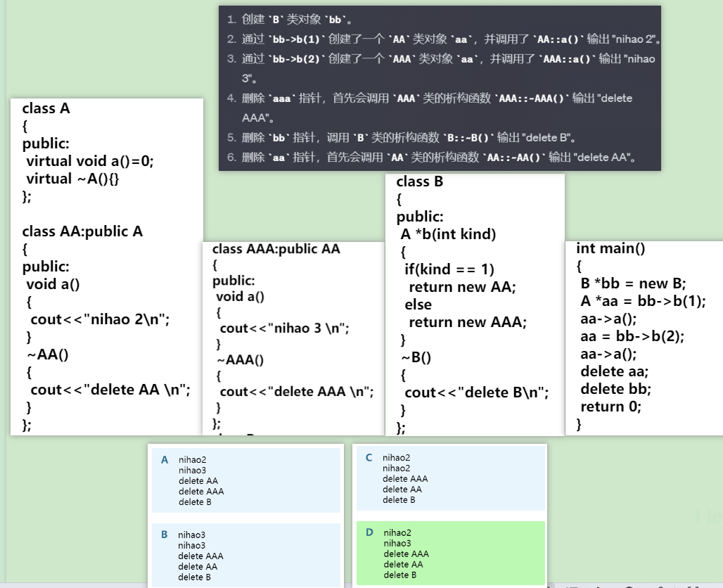Click explanation step 5 about B::~B()
Viewport: 723px width, 588px height.
pyautogui.click(x=401, y=137)
